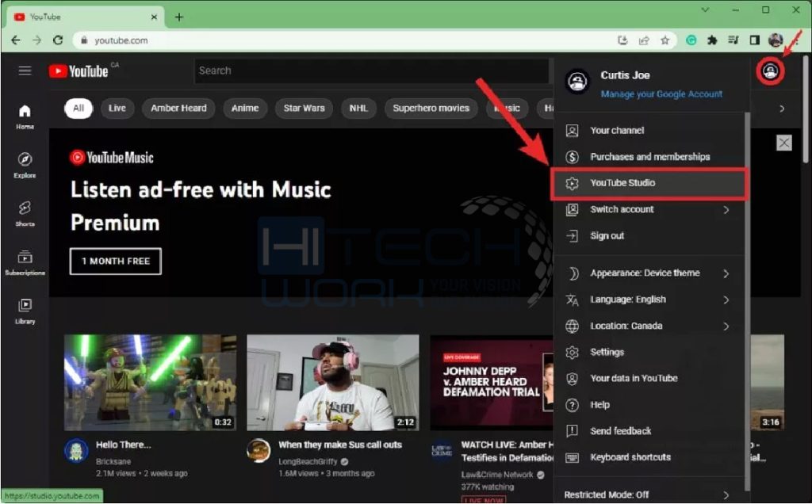Screen dimensions: 812x504
Task: Open the extensions puzzle icon
Action: coord(712,40)
